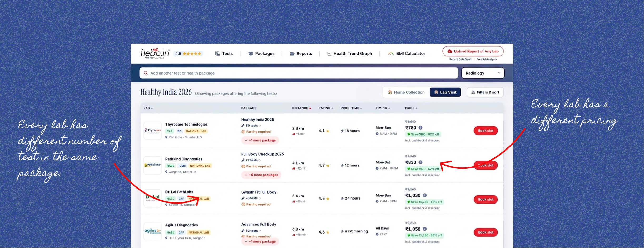Book slot for Pathkind Diagnostics
Viewport: 644px width, 248px height.
pyautogui.click(x=486, y=165)
